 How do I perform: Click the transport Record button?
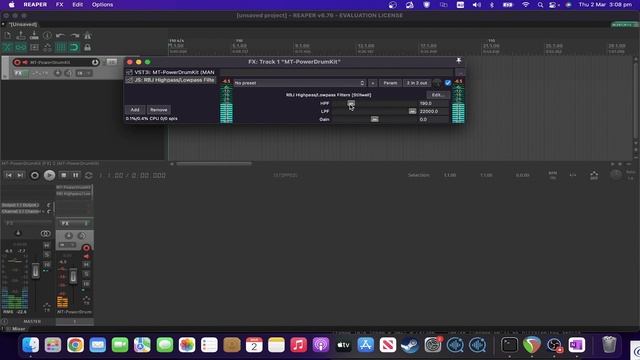point(35,176)
